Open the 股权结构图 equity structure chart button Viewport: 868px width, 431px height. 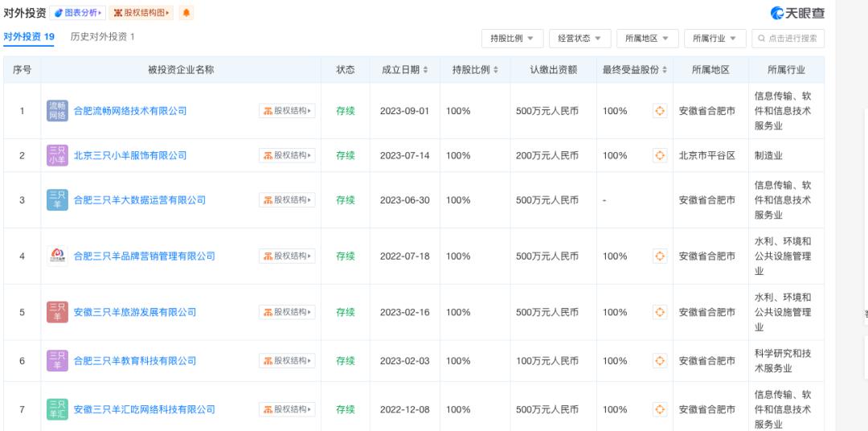[141, 13]
